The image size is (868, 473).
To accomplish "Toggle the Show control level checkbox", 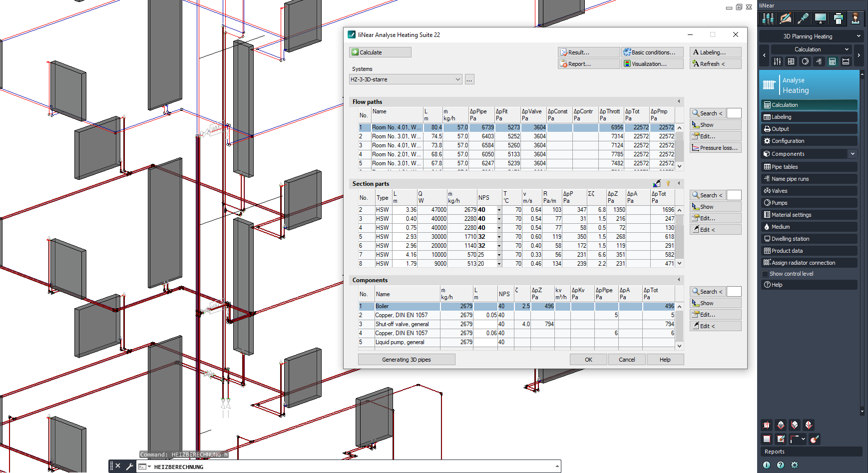I will pos(765,274).
